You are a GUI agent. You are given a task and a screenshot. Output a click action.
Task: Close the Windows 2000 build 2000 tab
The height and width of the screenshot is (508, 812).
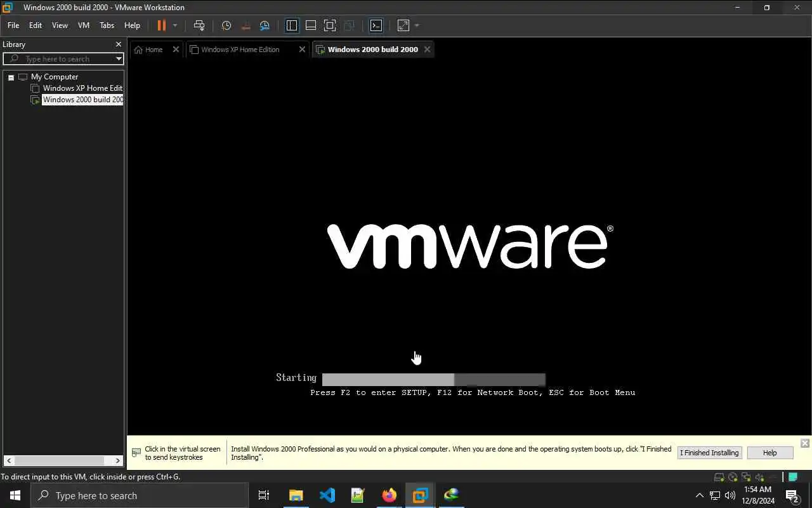(x=427, y=50)
